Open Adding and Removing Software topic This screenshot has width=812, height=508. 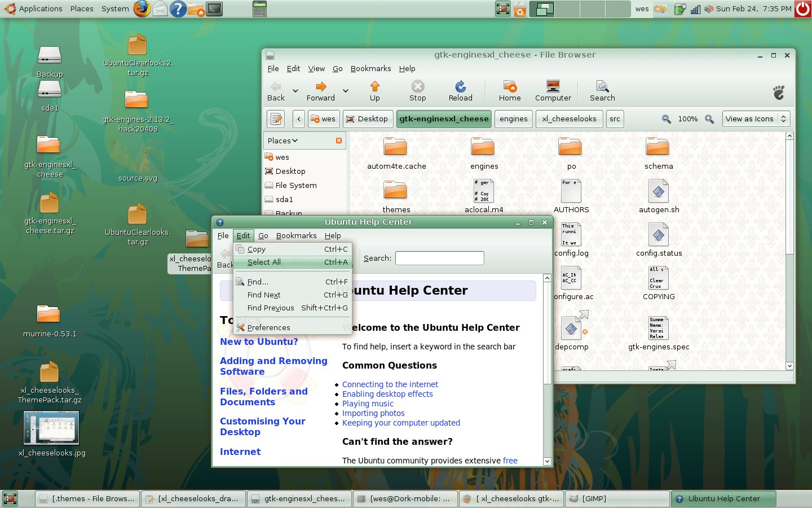273,366
